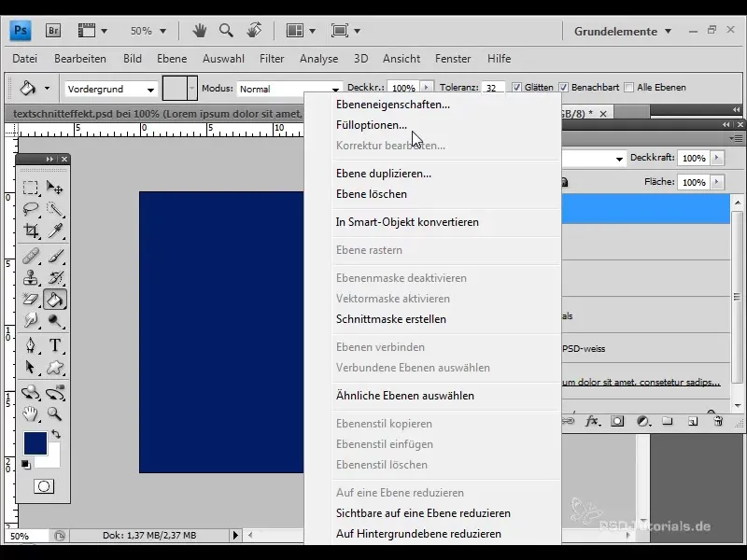The width and height of the screenshot is (747, 560).
Task: Select the Hand tool in toolbox
Action: tap(31, 413)
